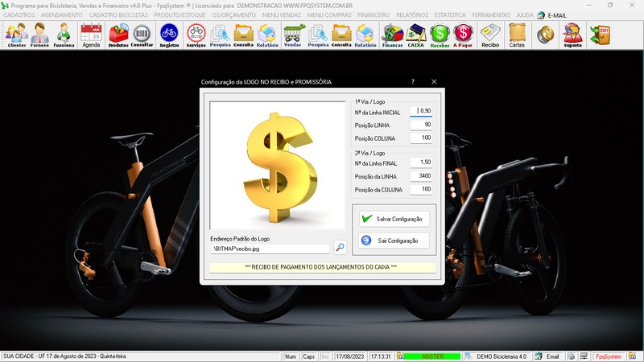644x362 pixels.
Task: Open the Clientes toolbar icon
Action: [16, 35]
